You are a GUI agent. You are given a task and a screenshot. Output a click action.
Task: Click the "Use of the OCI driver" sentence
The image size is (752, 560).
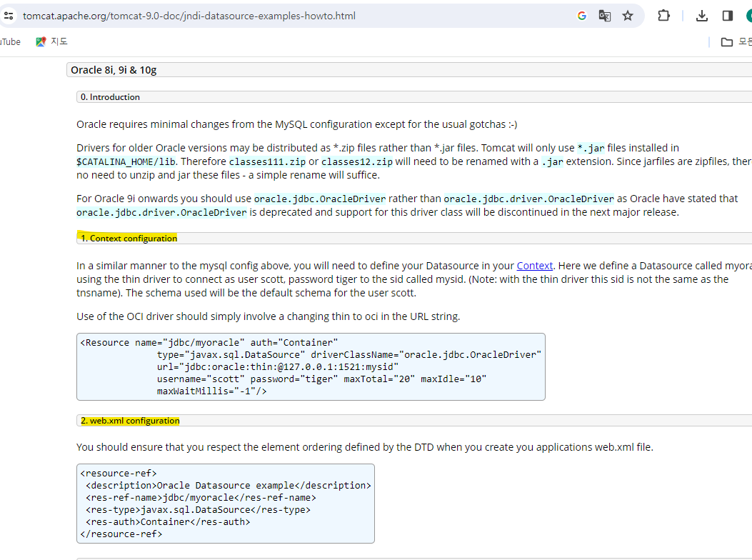(x=268, y=316)
